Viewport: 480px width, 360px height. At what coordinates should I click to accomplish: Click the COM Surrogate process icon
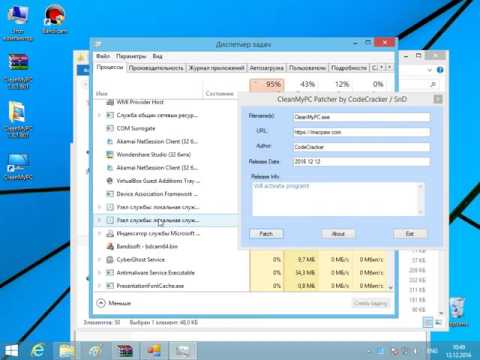[x=110, y=128]
